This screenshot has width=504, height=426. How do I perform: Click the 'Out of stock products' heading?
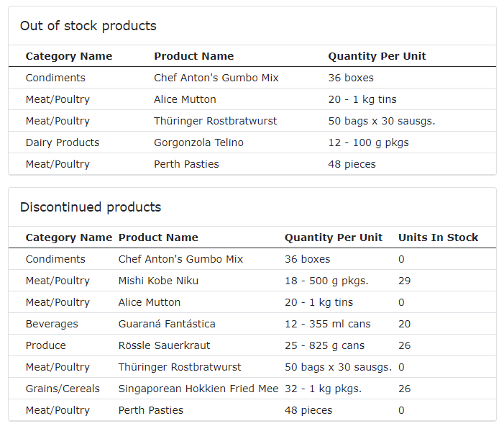coord(88,26)
